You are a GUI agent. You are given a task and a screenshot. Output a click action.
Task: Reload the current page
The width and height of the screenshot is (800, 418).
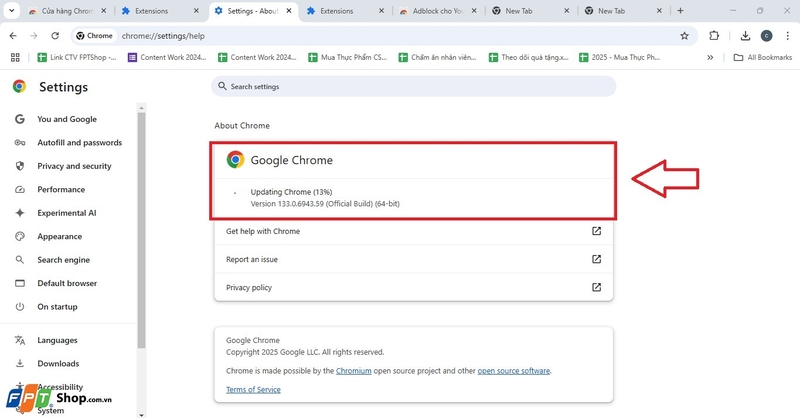55,36
